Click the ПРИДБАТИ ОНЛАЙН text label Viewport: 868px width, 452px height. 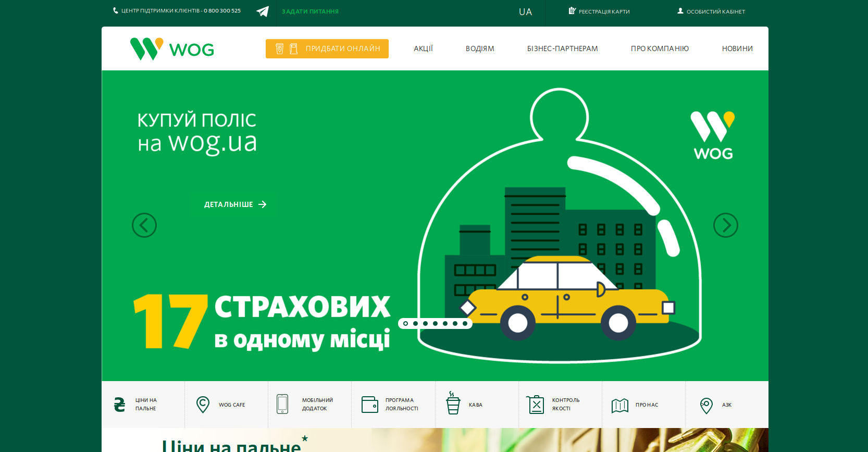point(343,48)
